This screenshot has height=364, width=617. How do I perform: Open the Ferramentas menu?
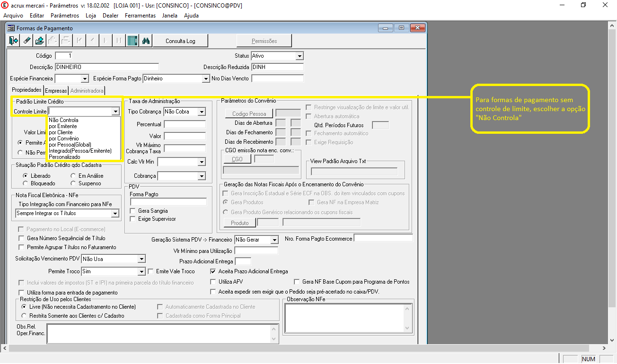coord(140,16)
